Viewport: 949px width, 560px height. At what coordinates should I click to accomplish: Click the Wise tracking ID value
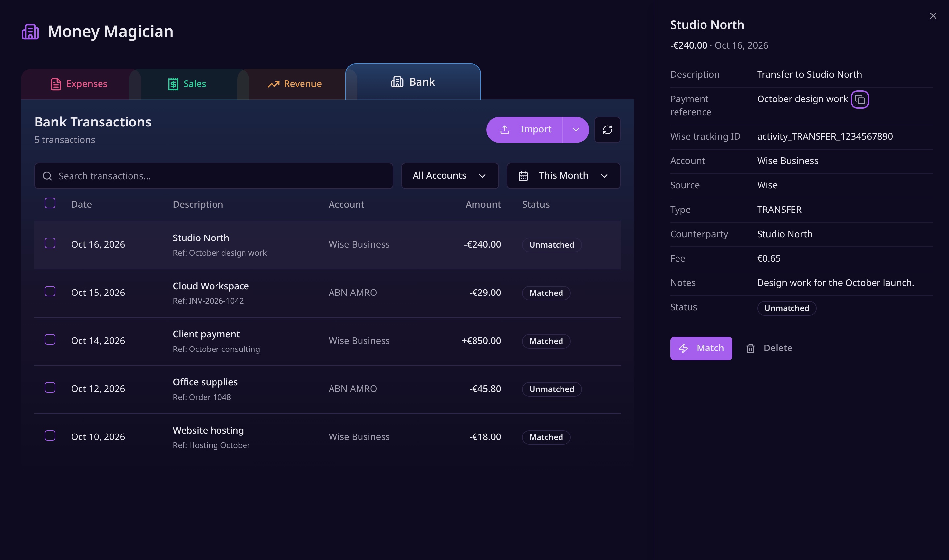[x=825, y=137]
